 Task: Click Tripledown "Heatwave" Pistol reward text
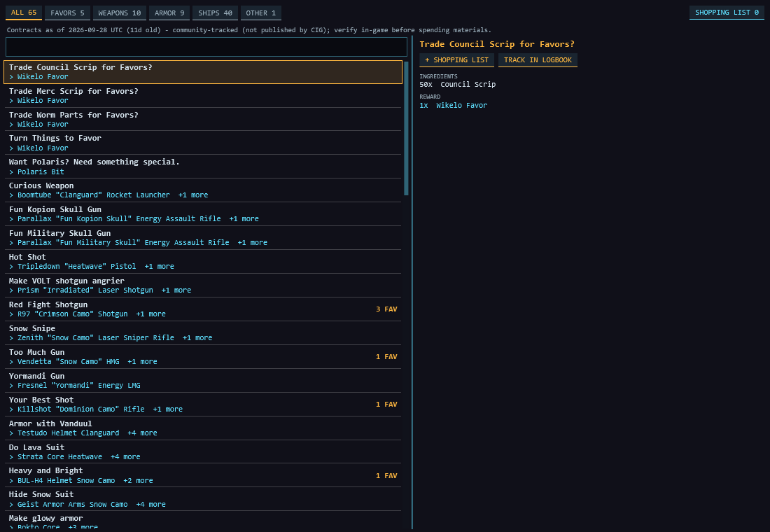76,266
